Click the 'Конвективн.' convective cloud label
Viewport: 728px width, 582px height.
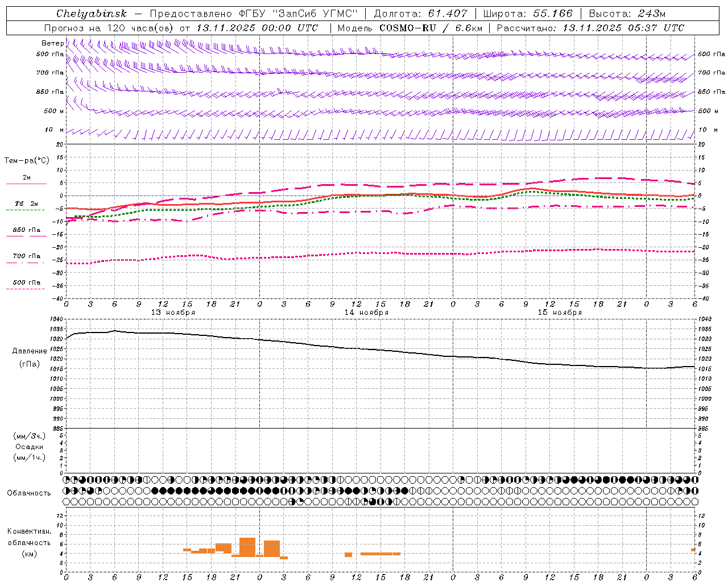point(30,531)
